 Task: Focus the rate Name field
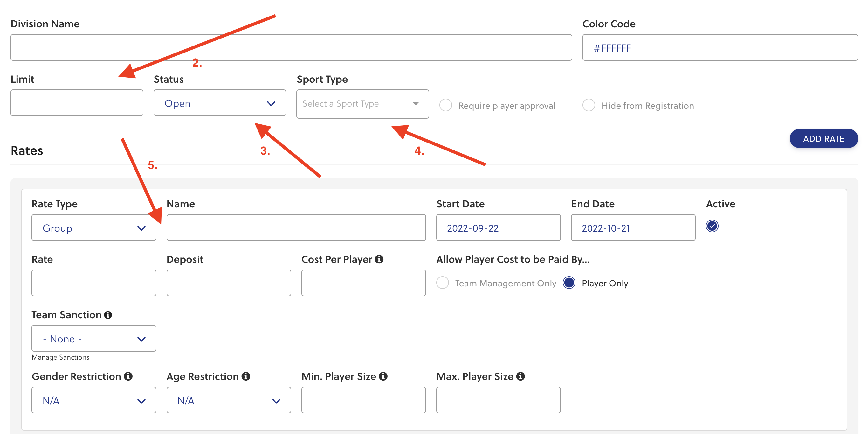pos(296,227)
